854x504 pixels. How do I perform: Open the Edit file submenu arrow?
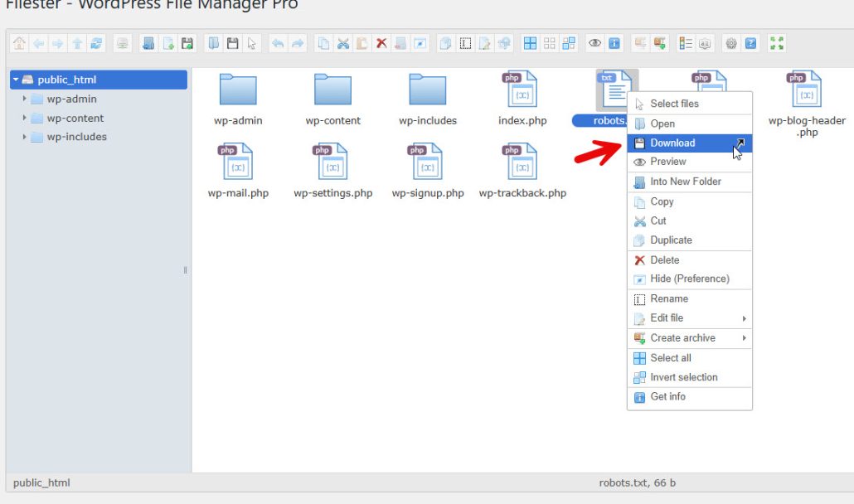[x=744, y=318]
